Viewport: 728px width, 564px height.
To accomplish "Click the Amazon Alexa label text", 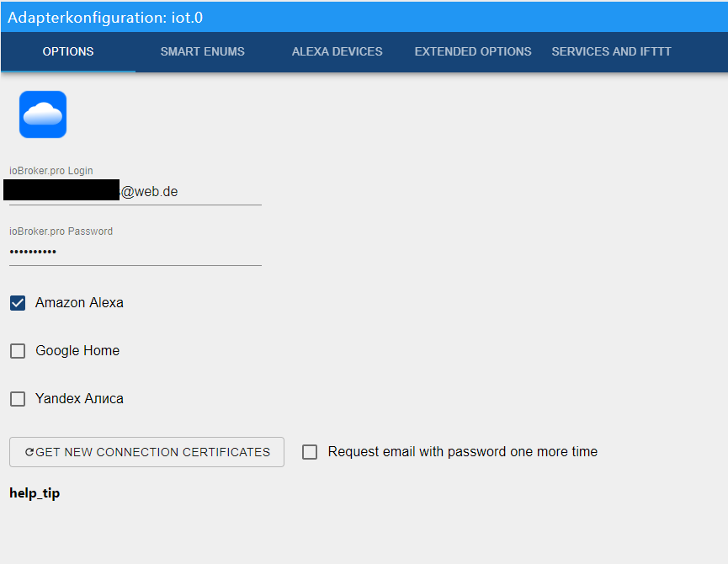I will [79, 303].
